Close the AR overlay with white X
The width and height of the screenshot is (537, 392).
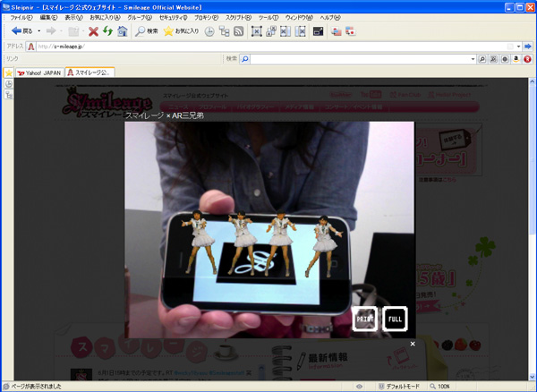413,344
